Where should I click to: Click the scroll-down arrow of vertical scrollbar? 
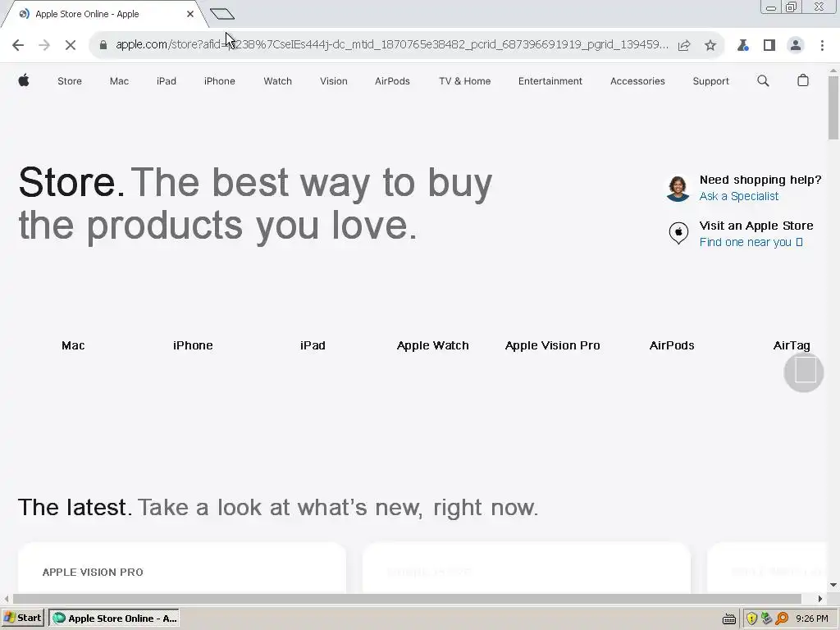point(833,585)
